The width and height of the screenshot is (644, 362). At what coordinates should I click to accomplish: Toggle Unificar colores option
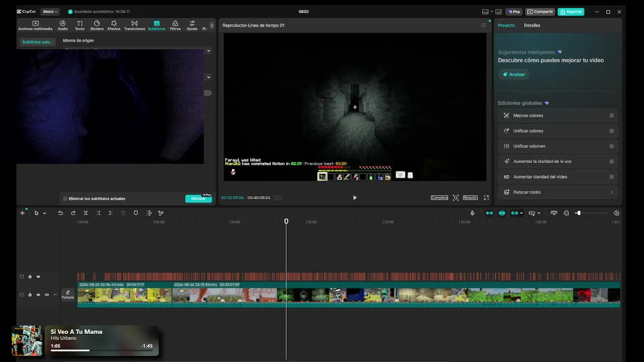click(x=612, y=131)
